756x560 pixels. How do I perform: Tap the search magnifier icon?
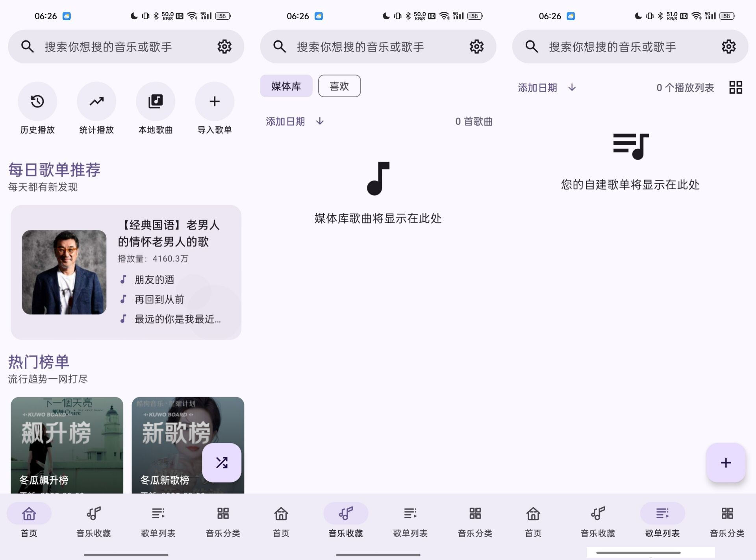[28, 46]
